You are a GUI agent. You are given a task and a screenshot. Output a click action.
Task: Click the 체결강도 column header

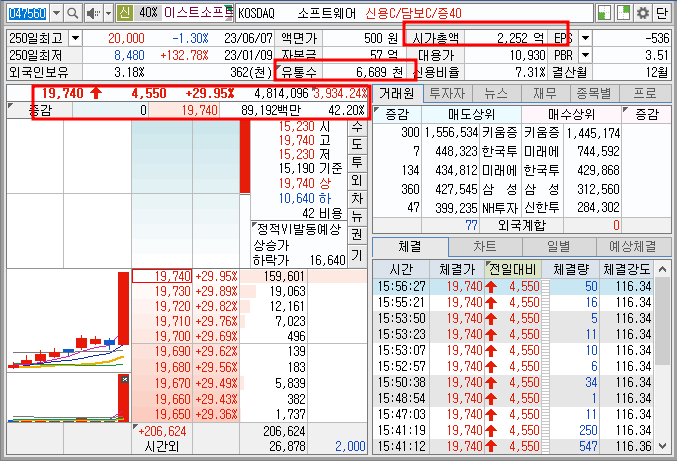(626, 270)
